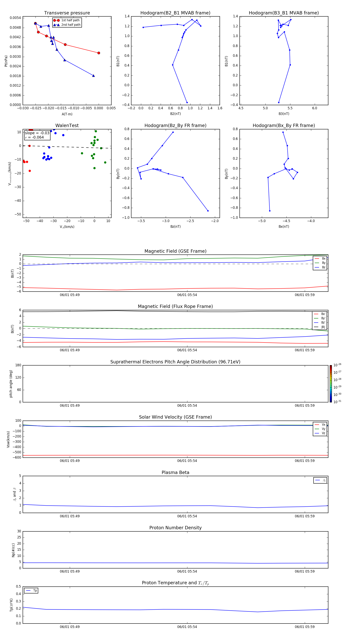Click the 'By' legend entry in GSE plot
The image size is (351, 644).
click(x=320, y=263)
